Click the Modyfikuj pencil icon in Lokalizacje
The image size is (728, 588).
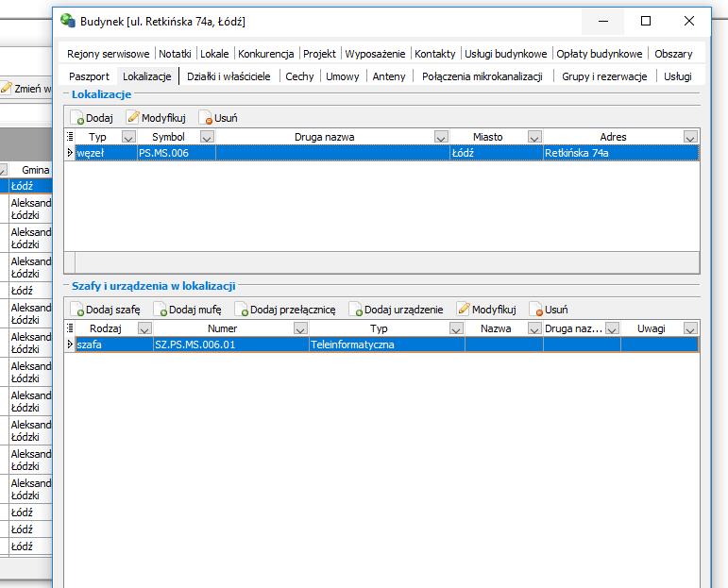[x=133, y=117]
